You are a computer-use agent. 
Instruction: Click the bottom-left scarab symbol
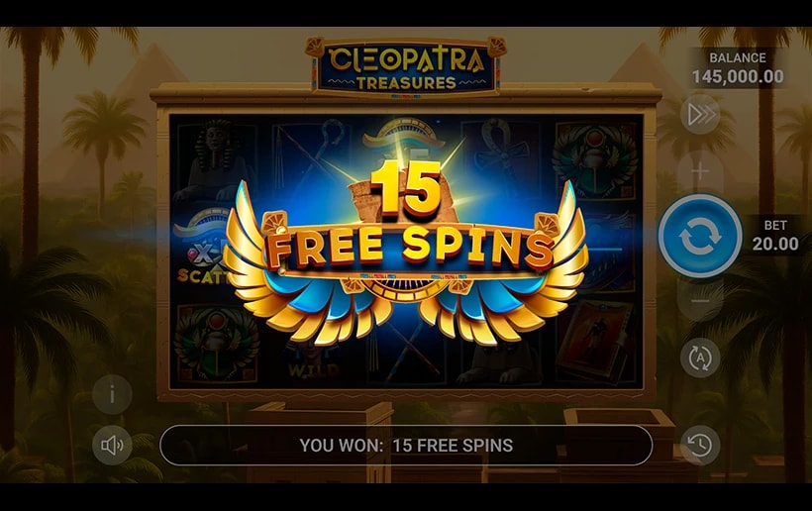point(217,345)
